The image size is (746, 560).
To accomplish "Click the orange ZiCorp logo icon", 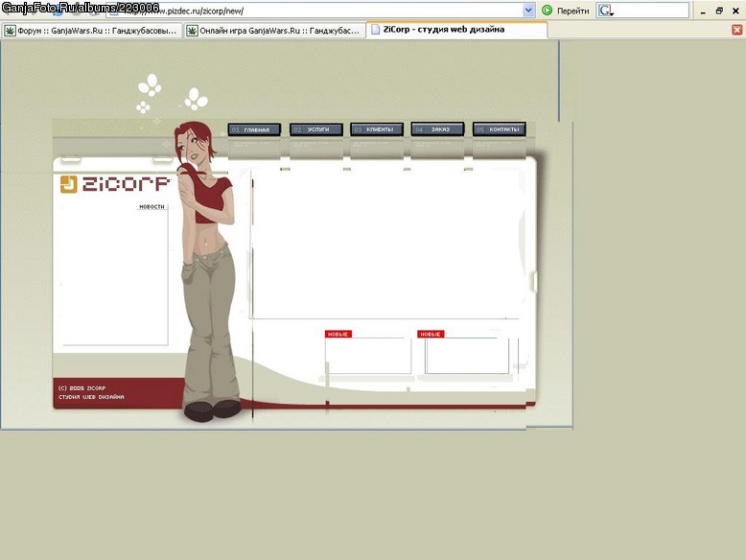I will (68, 184).
